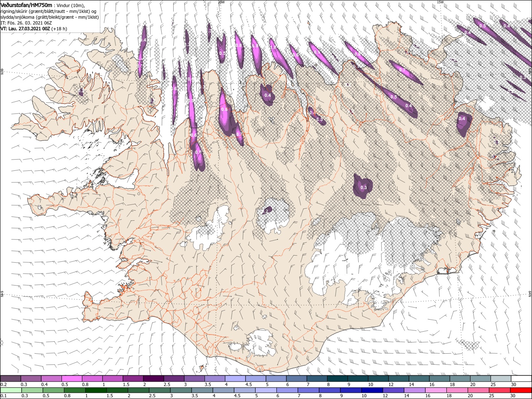The image size is (532, 399).
Task: Click the dark mauve 0.2 legend swatch
Action: [10, 379]
